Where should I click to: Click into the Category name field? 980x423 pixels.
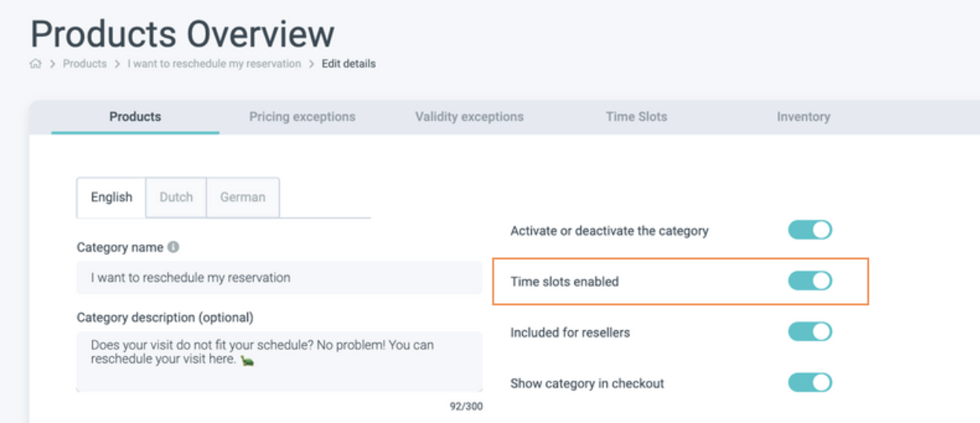[279, 278]
